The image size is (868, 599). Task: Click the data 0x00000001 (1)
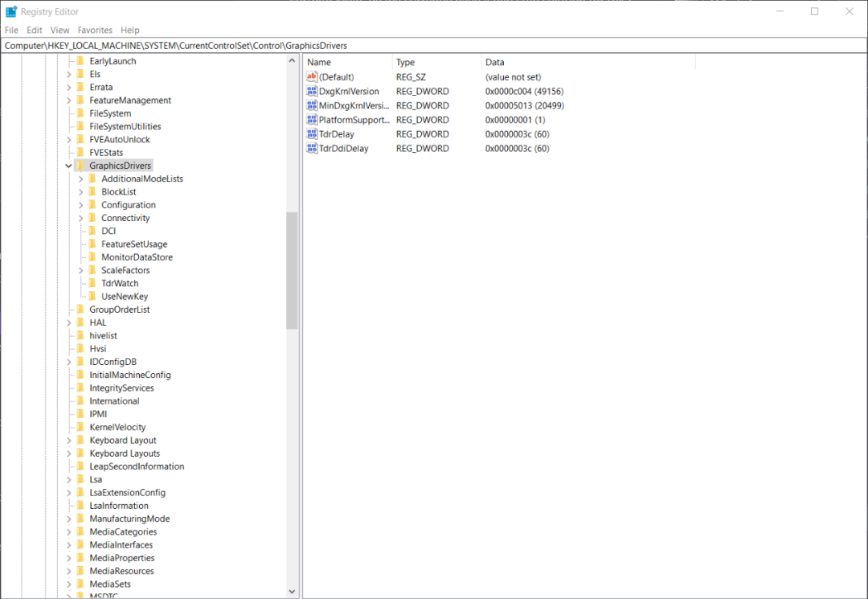tap(515, 120)
